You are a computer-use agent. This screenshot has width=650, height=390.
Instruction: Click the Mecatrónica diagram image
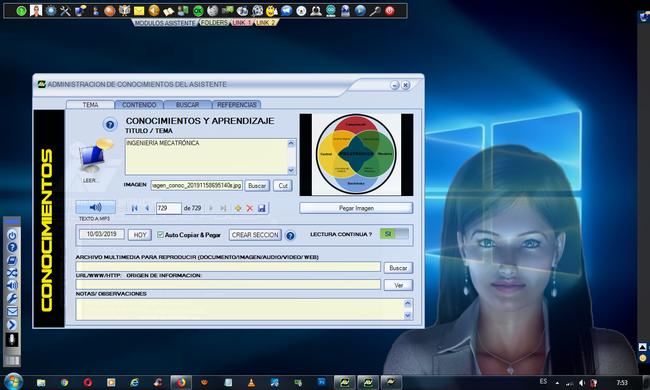coord(356,155)
